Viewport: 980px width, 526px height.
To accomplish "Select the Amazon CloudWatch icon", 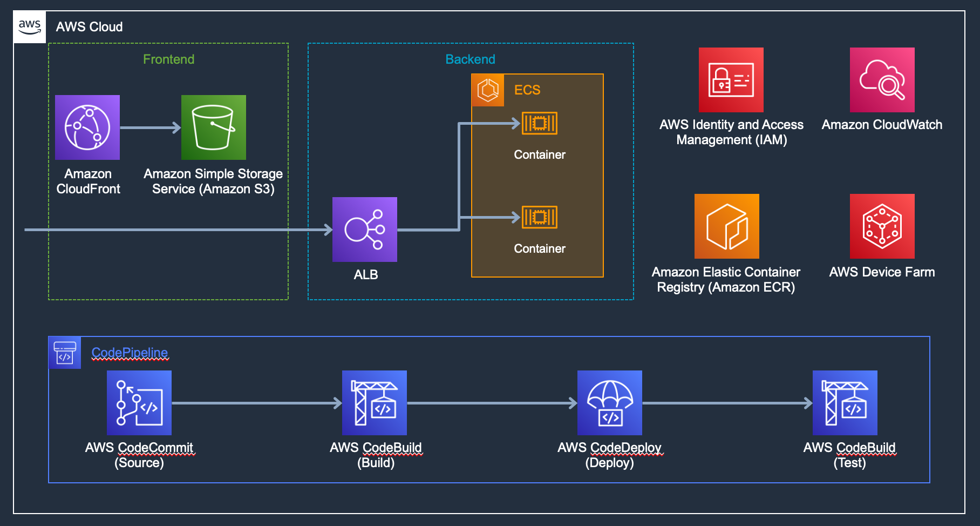I will click(882, 80).
